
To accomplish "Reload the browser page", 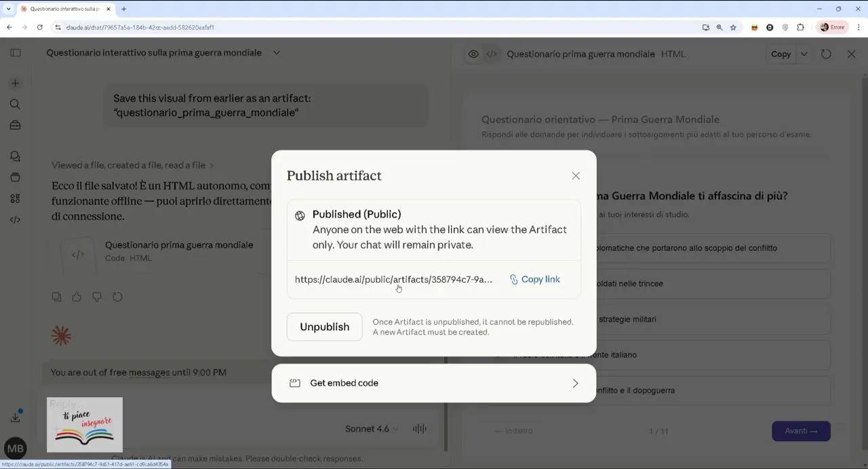I will [40, 27].
